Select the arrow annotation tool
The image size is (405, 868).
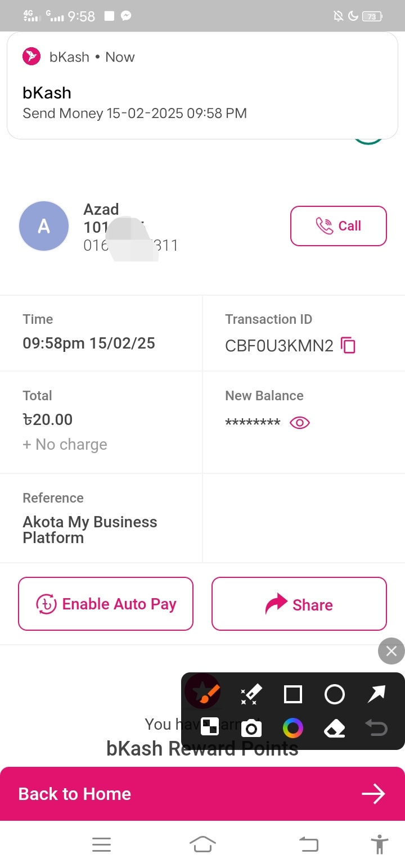[x=376, y=694]
